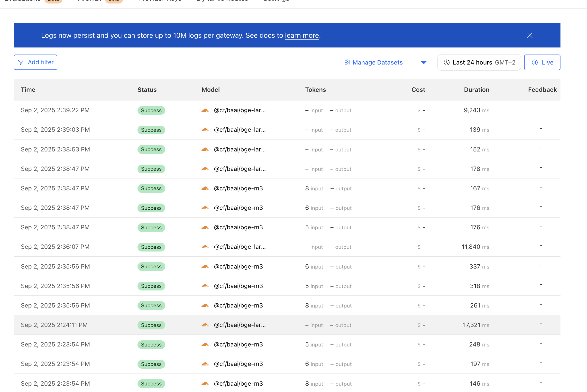587x392 pixels.
Task: Click the funnel icon in Add filter
Action: tap(21, 62)
